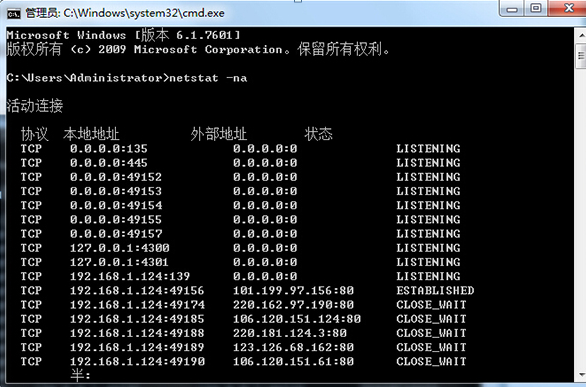Click local address 0.0.0.0:49157

click(116, 234)
